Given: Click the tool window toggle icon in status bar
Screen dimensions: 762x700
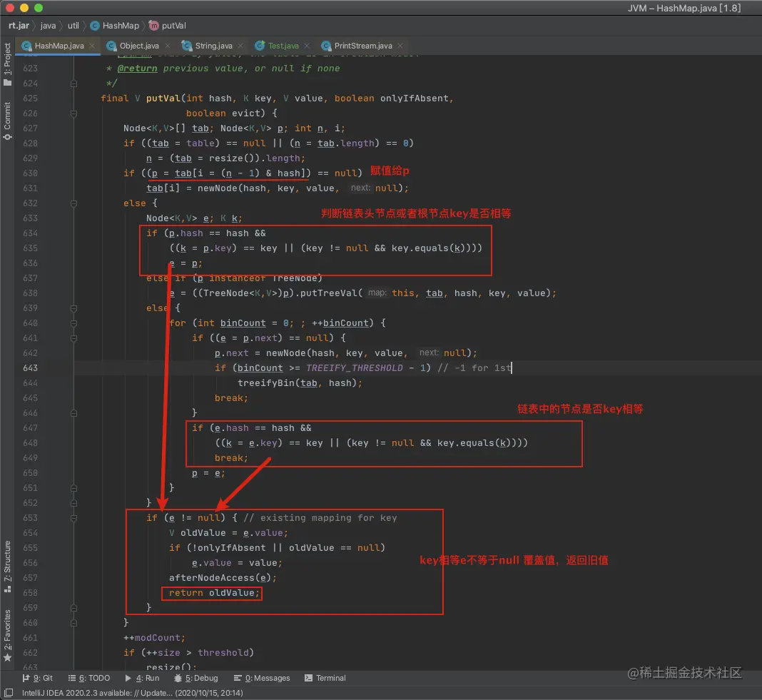Looking at the screenshot, I should coord(9,693).
